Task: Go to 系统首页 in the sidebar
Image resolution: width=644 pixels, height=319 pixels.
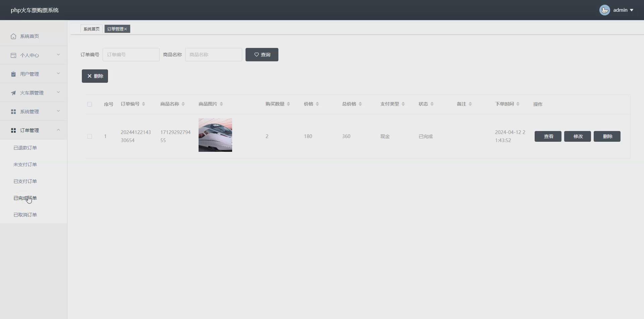Action: [x=34, y=36]
